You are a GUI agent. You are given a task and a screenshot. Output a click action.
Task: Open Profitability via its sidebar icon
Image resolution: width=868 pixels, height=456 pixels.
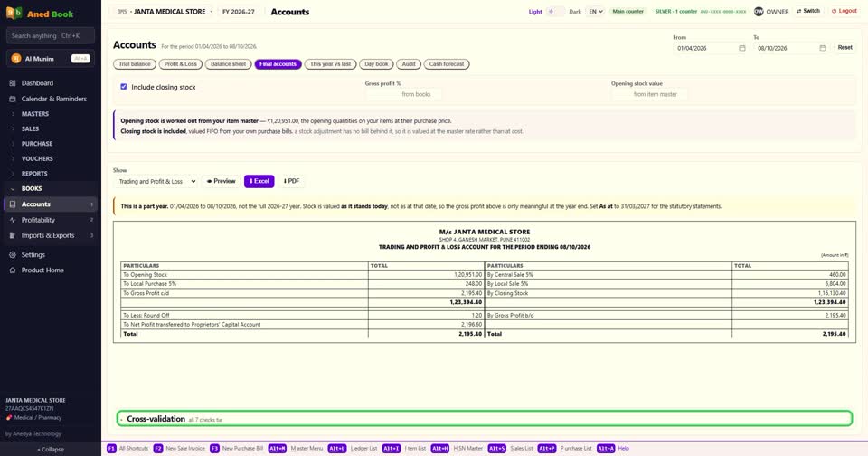coord(12,220)
